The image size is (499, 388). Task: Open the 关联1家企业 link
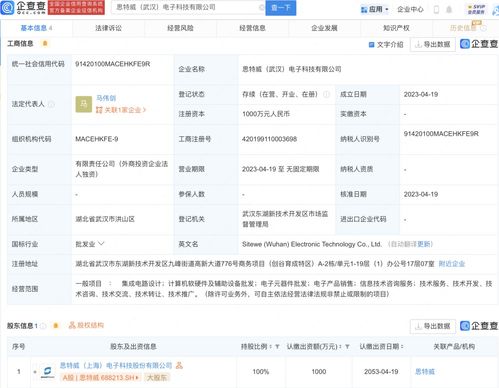pos(121,110)
